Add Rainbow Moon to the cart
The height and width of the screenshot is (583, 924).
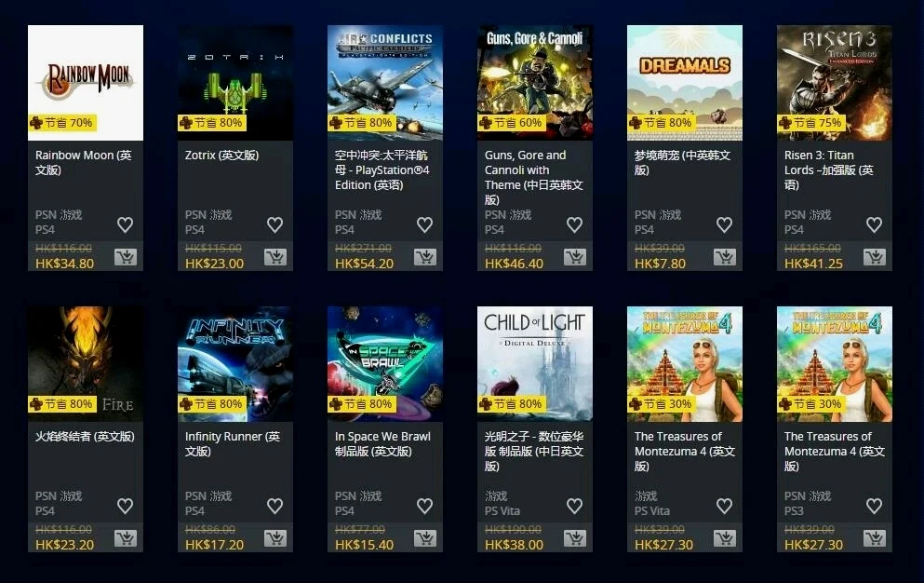click(126, 257)
